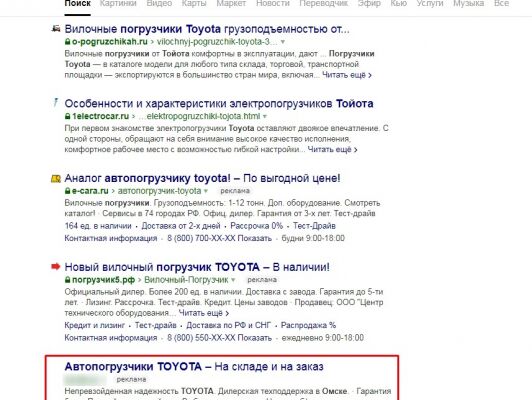Screen dimensions: 532x400
Task: Click the elektropogruzchiki-tojota.html URL path
Action: tap(199, 116)
